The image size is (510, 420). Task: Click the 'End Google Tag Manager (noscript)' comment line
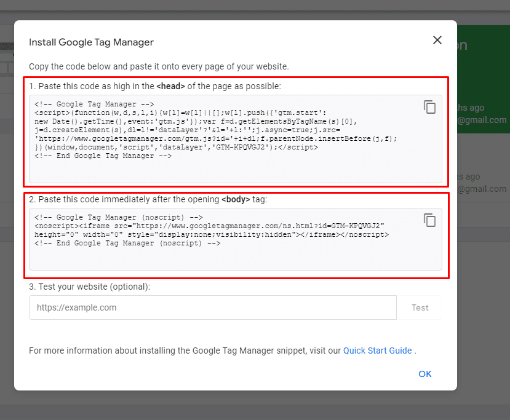127,243
